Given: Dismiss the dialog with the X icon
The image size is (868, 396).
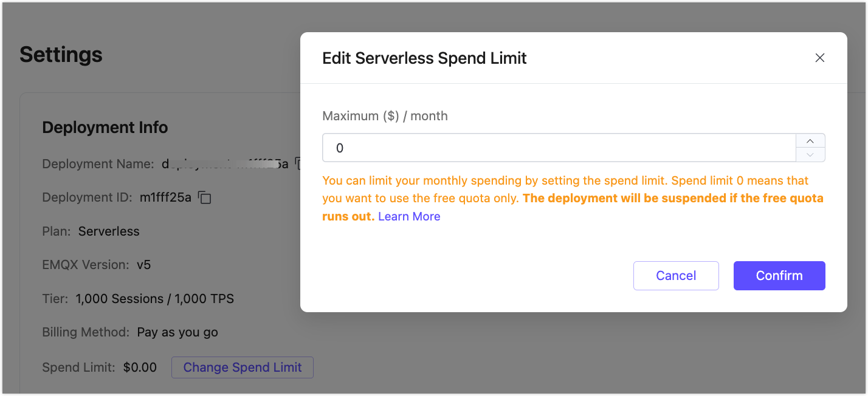Looking at the screenshot, I should point(820,58).
